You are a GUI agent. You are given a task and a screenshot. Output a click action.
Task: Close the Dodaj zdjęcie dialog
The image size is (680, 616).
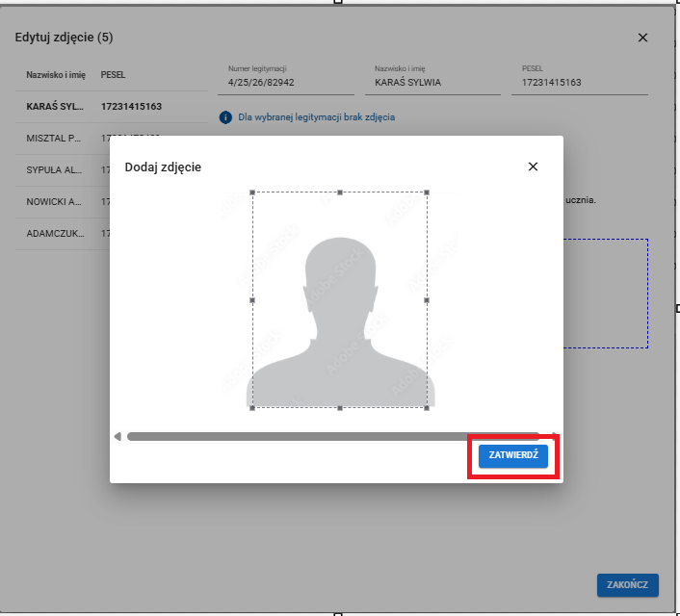point(533,167)
